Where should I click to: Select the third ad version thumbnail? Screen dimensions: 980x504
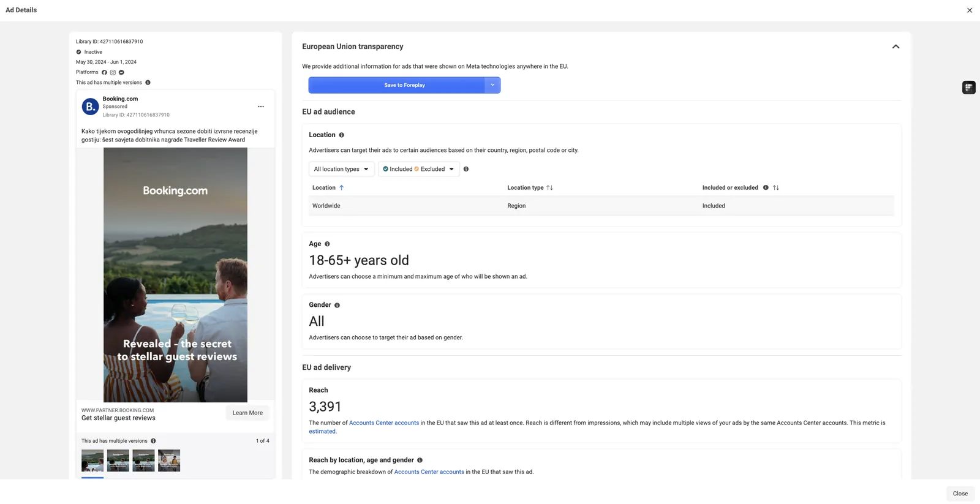(x=143, y=461)
